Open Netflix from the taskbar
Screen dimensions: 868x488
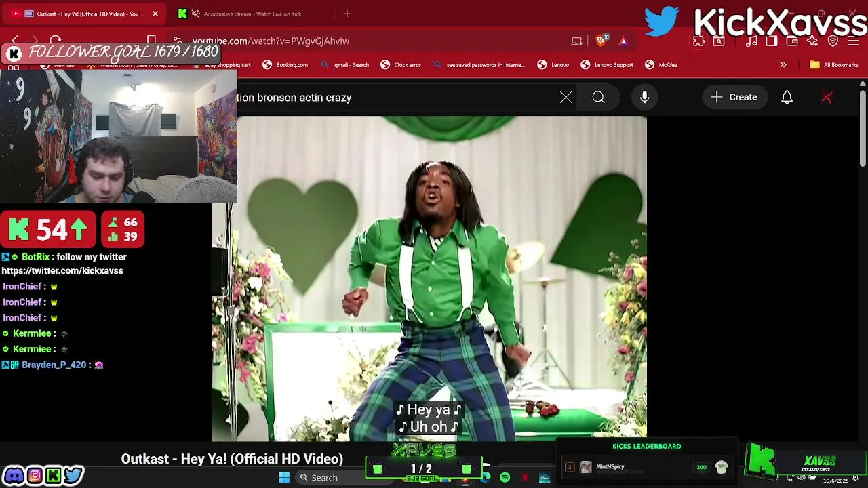click(525, 478)
